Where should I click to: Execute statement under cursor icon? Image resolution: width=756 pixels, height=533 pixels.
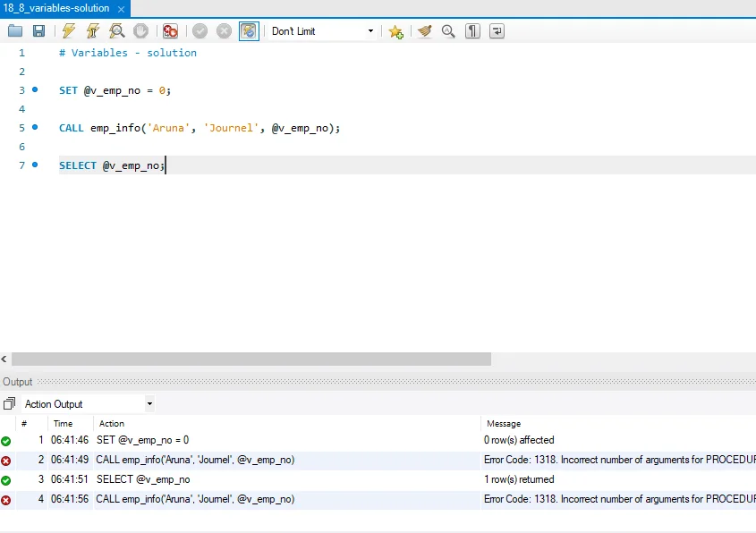pos(93,31)
